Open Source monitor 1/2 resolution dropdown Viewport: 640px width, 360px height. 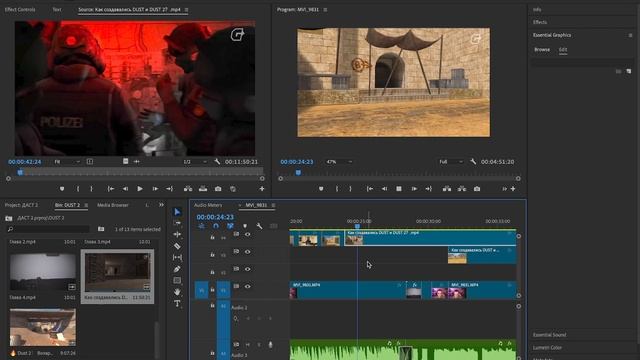195,162
